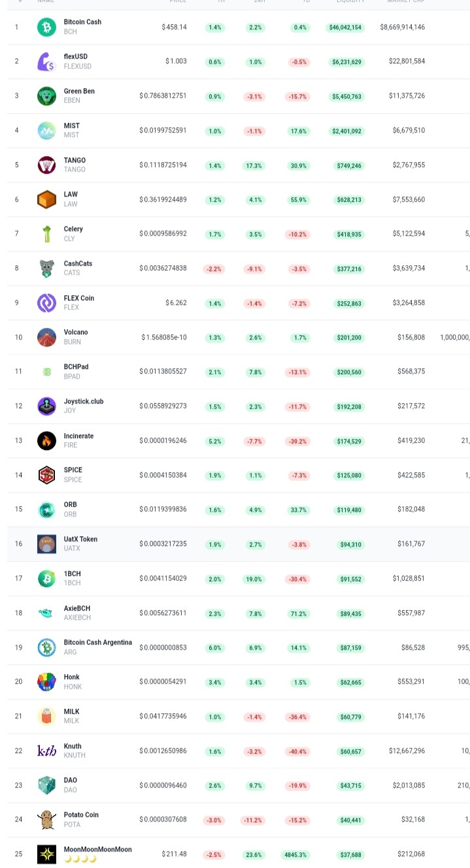470x868 pixels.
Task: Select the UatX Token highlighted row
Action: [239, 544]
